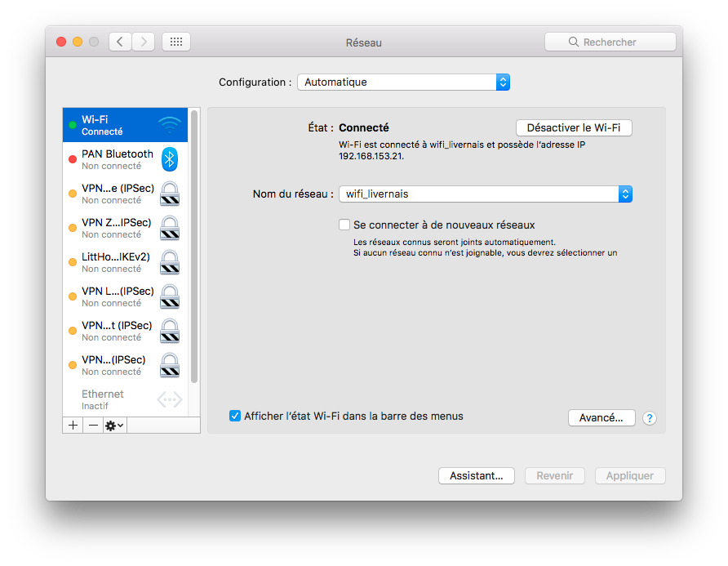
Task: Open help with the question mark button
Action: (x=650, y=418)
